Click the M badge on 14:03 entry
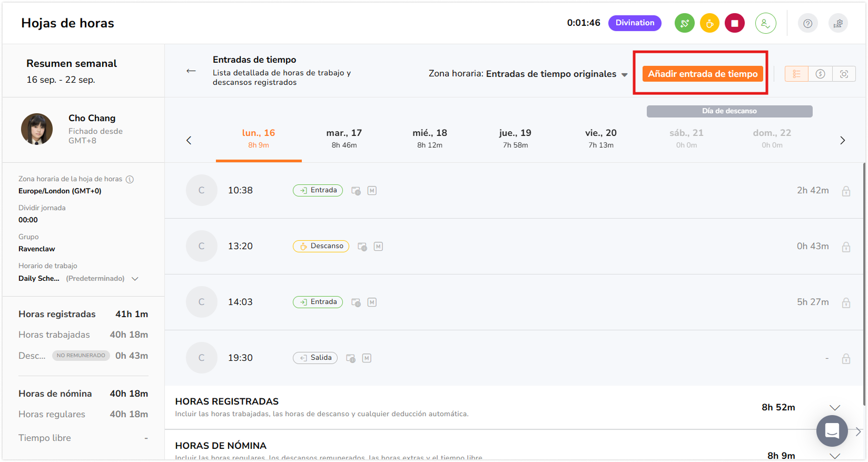This screenshot has height=462, width=868. [372, 302]
